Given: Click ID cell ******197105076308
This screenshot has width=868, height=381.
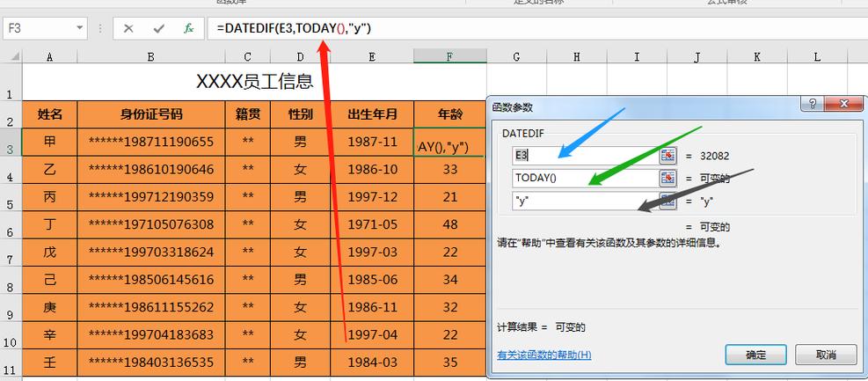Looking at the screenshot, I should click(151, 225).
